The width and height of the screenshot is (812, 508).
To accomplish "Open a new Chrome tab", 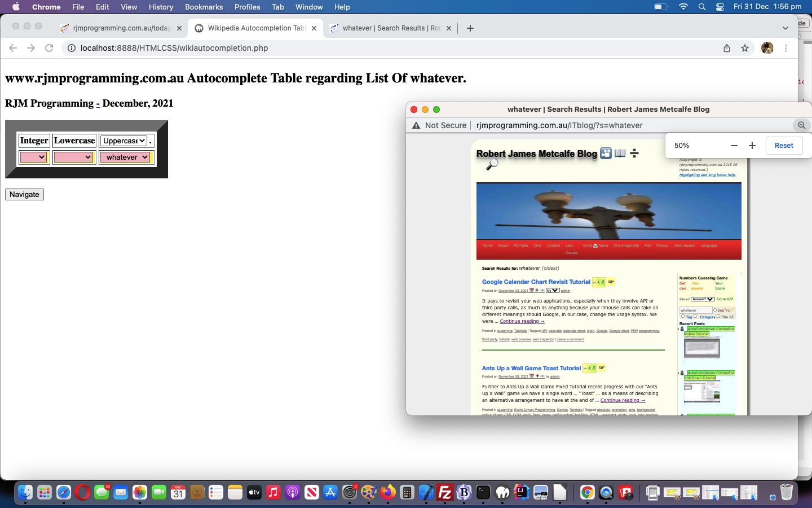I will pos(470,28).
